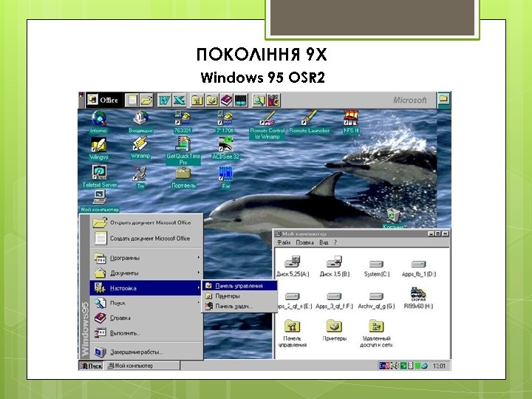This screenshot has height=399, width=532.
Task: Select Принтеры in the Настройка submenu
Action: point(239,296)
